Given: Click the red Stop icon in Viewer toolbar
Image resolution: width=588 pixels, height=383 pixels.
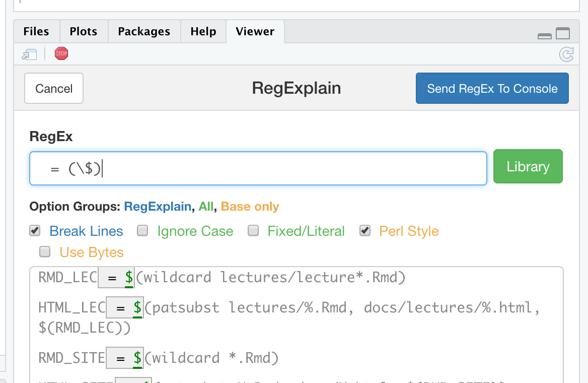Looking at the screenshot, I should click(x=61, y=54).
